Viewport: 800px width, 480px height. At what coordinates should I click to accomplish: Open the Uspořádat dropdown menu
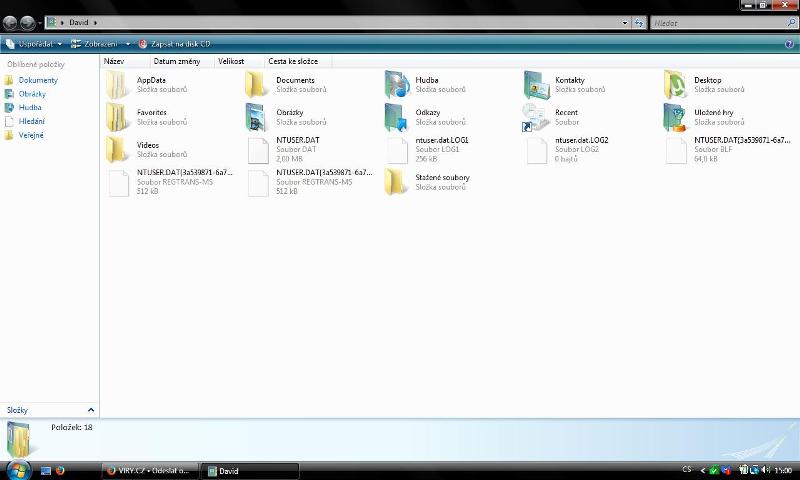click(35, 44)
